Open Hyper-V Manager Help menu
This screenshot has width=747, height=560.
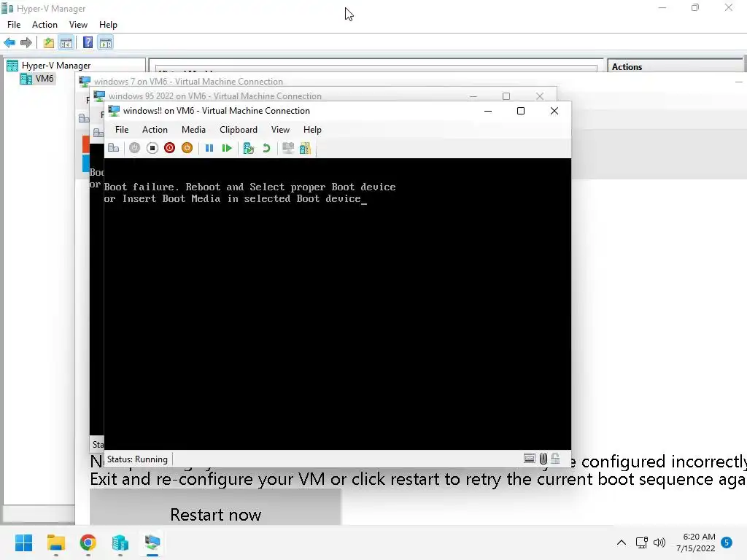point(108,25)
